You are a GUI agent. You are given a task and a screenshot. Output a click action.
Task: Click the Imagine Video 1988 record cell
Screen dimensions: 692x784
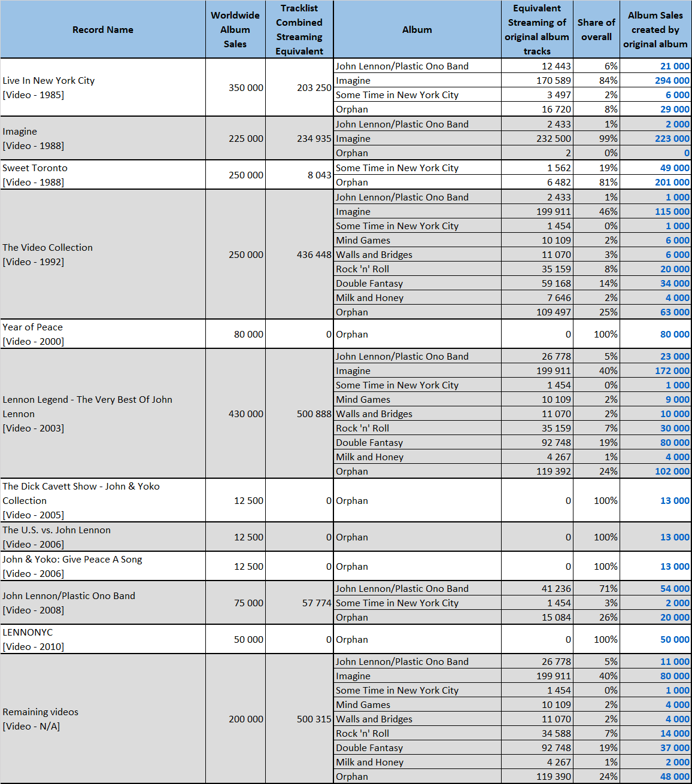click(x=103, y=138)
